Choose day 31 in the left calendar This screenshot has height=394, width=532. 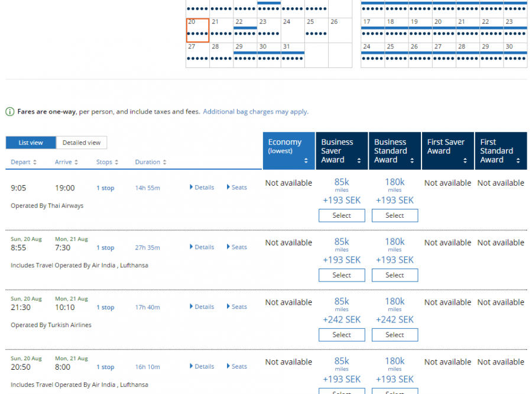293,54
